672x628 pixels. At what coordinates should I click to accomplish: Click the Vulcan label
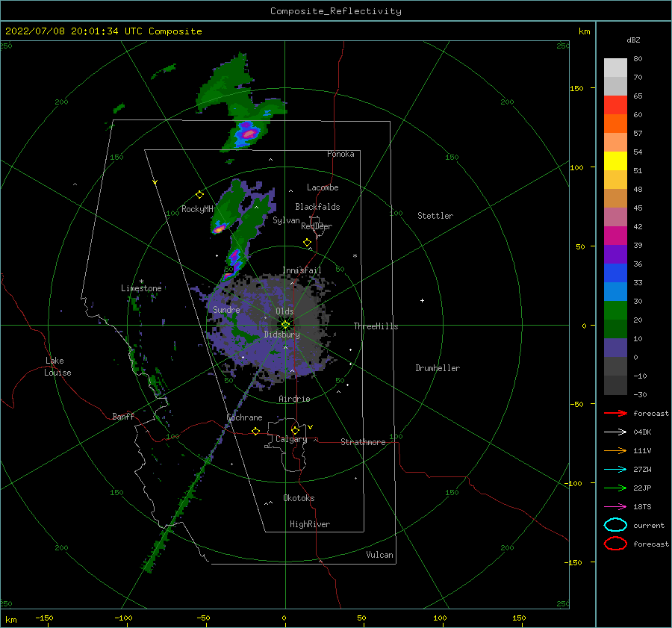click(380, 555)
